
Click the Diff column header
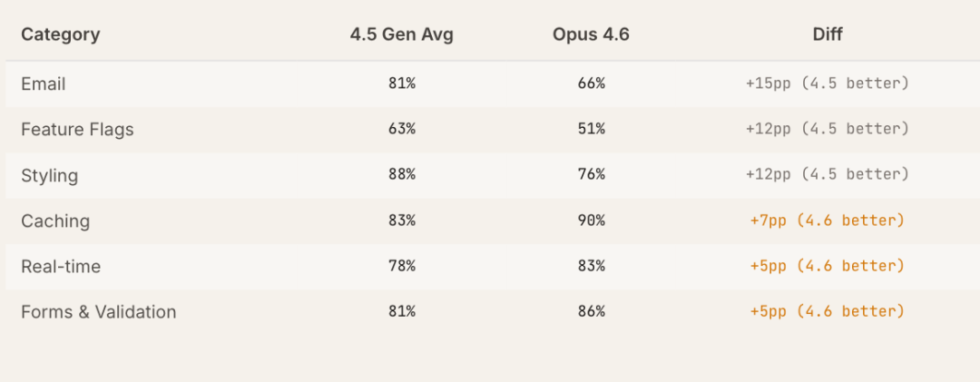tap(827, 35)
